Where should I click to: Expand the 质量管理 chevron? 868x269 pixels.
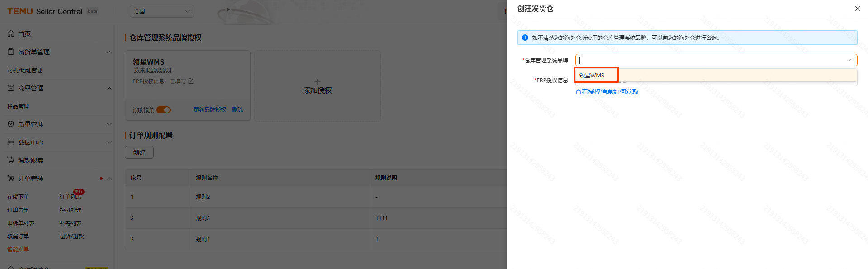pyautogui.click(x=109, y=124)
